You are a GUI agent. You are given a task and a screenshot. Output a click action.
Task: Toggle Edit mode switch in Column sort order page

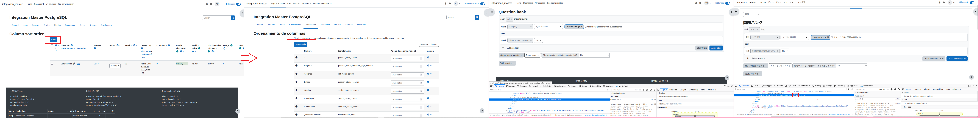point(239,4)
